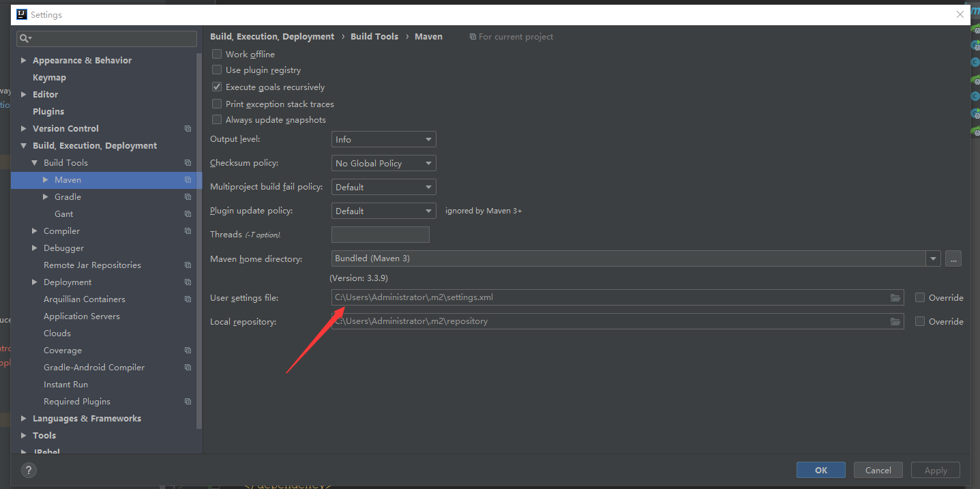Click the project-level icon beside Arquillian Containers
980x489 pixels.
pyautogui.click(x=188, y=299)
